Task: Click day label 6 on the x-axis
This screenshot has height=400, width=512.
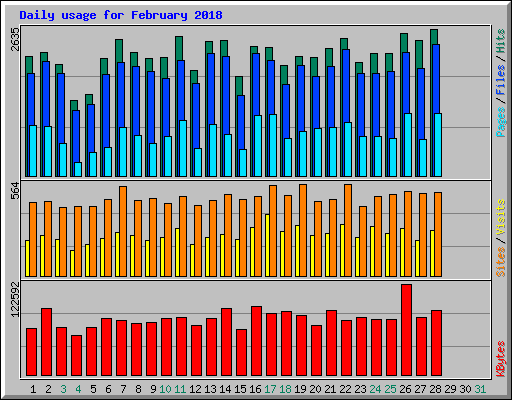Action: 108,389
